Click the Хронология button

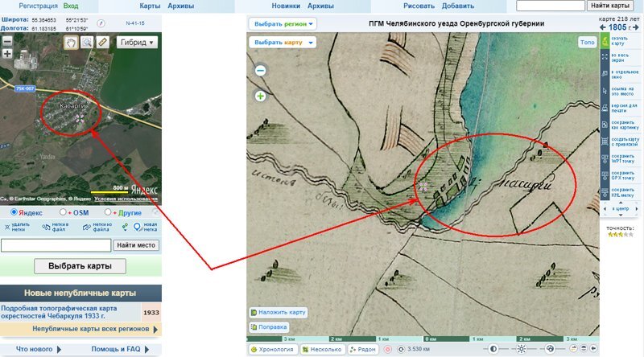point(273,349)
